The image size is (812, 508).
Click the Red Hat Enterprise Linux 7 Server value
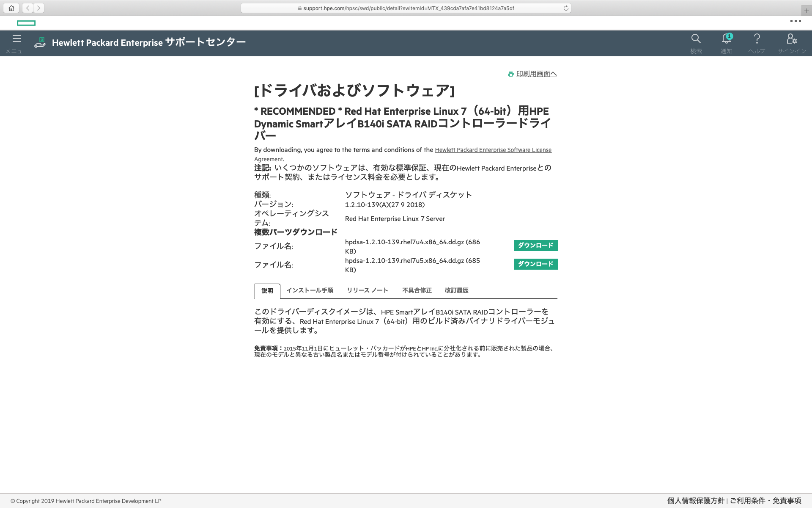(395, 219)
